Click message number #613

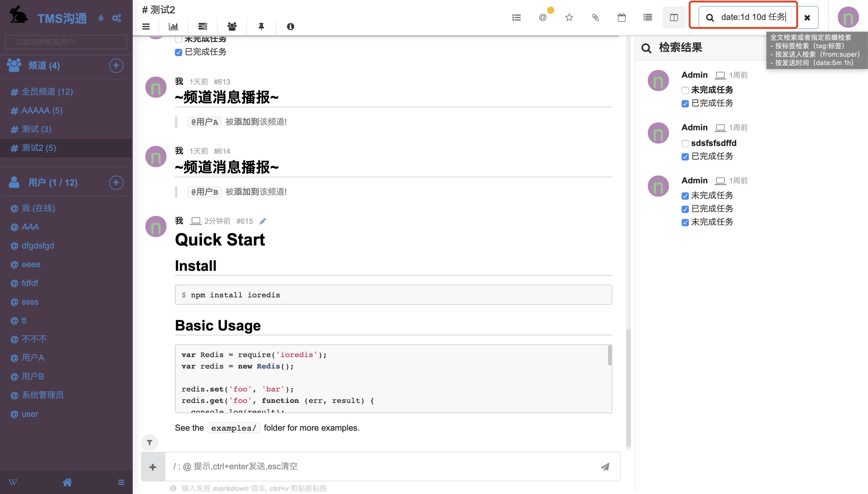click(x=222, y=82)
